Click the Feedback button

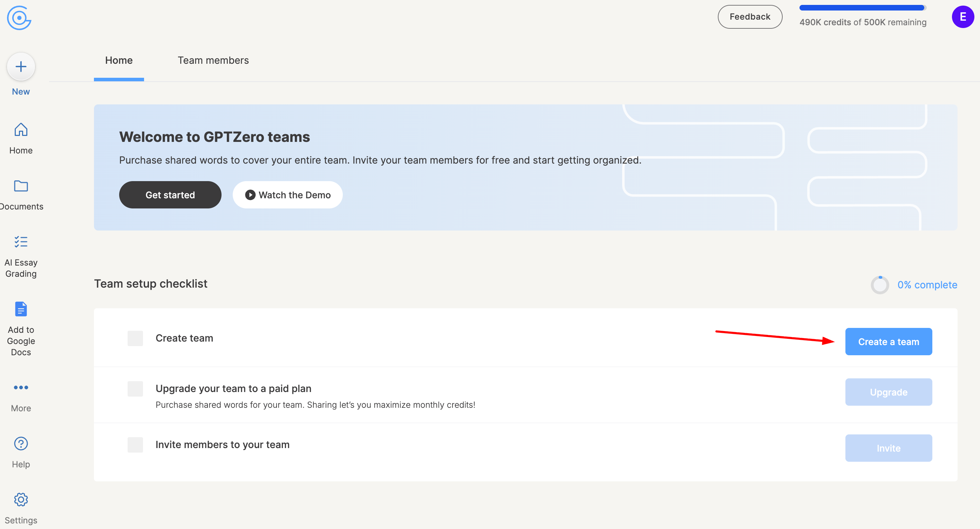pyautogui.click(x=750, y=17)
